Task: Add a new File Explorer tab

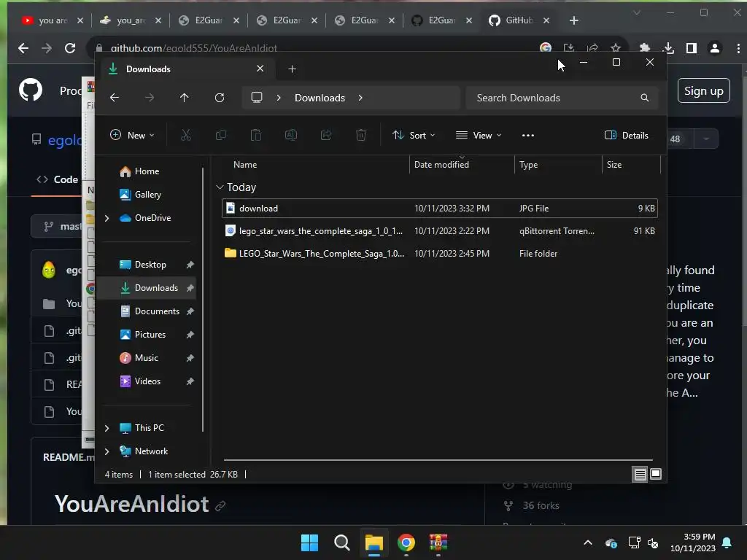Action: point(292,69)
